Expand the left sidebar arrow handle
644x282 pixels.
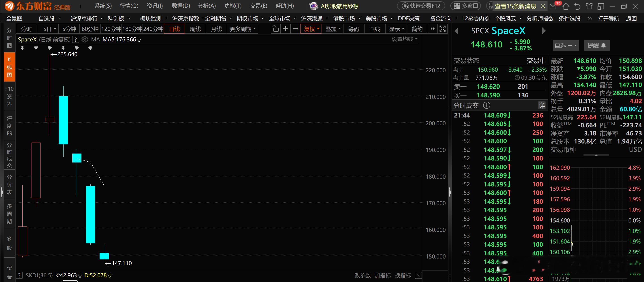2,192
